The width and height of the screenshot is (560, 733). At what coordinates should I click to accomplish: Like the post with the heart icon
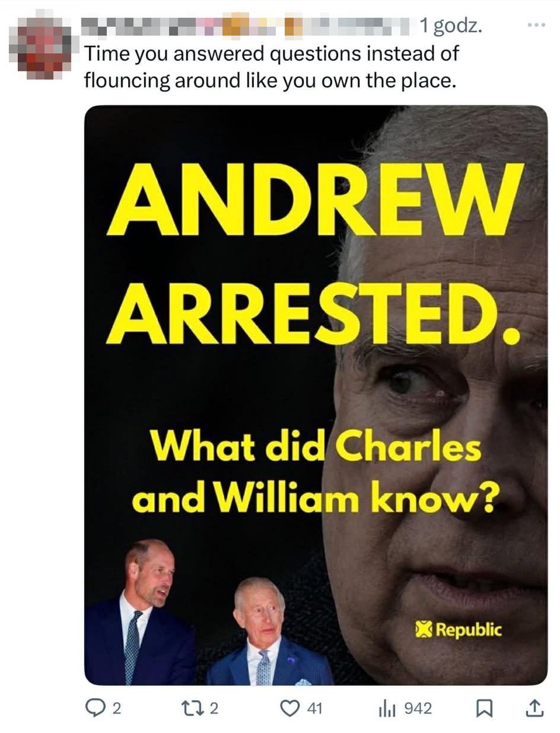coord(290,708)
